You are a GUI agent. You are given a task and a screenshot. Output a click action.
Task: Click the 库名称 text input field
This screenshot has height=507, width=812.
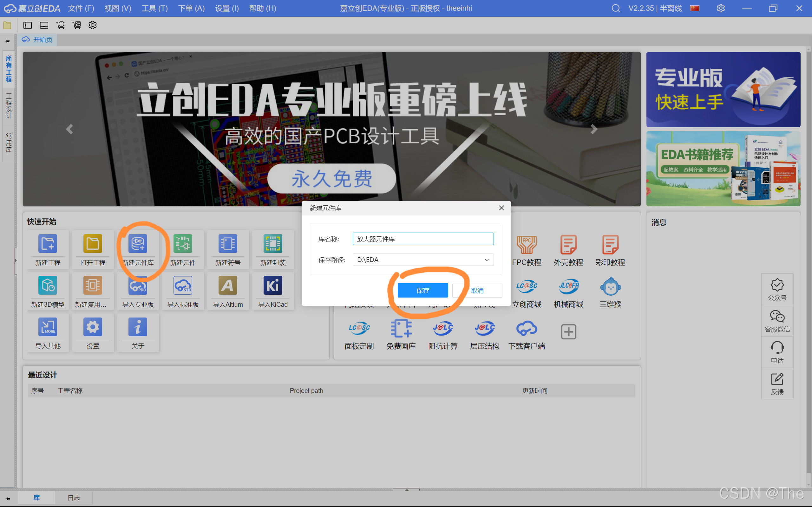coord(423,239)
